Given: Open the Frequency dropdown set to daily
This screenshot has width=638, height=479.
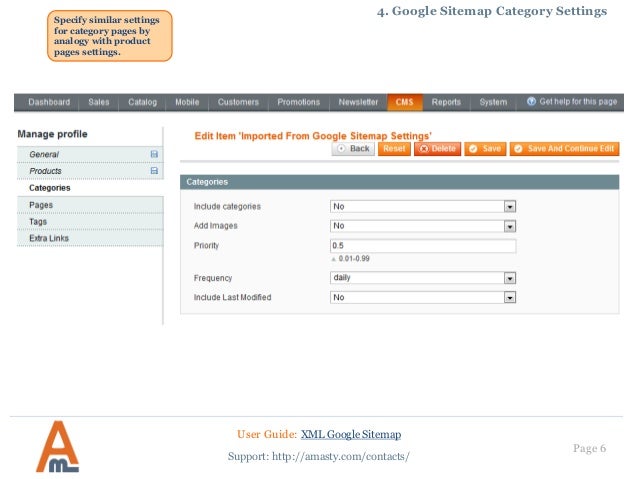Looking at the screenshot, I should coord(423,278).
